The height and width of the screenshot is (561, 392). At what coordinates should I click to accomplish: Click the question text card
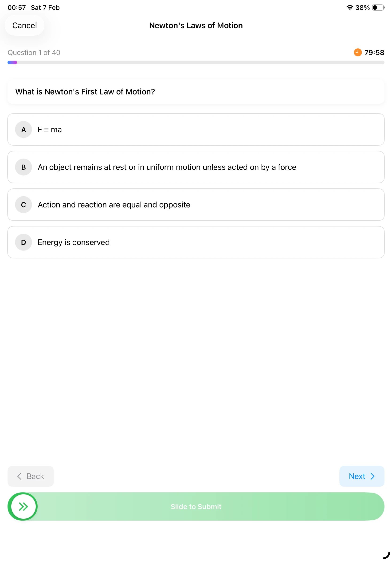click(x=196, y=92)
